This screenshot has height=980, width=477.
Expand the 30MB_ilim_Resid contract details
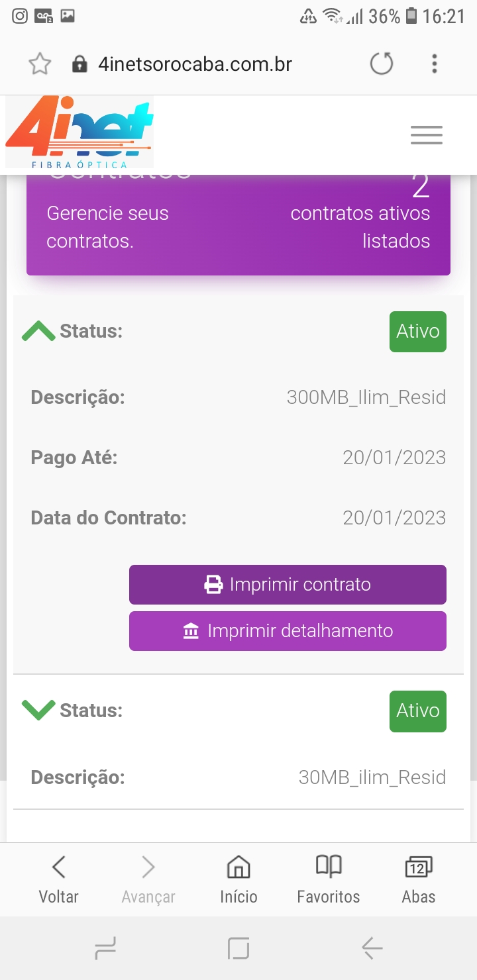coord(38,710)
